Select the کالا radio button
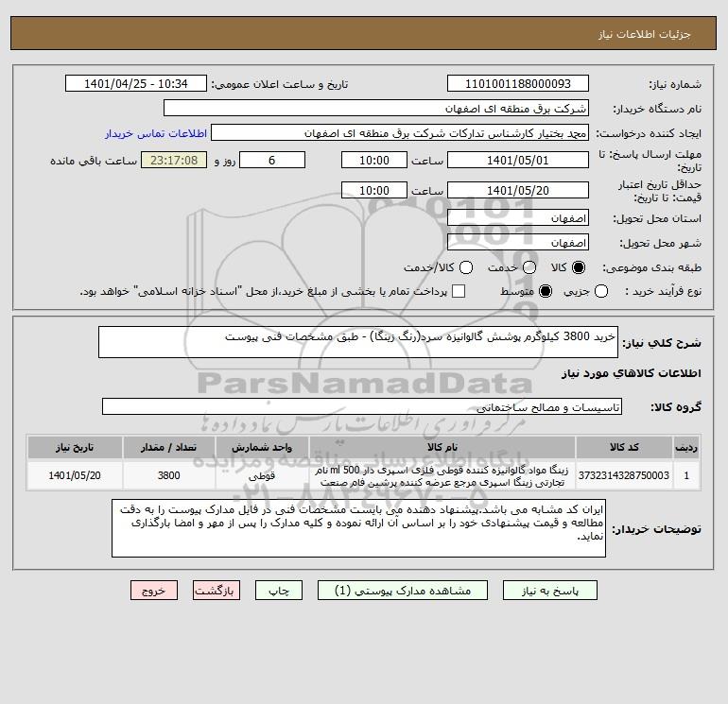The image size is (728, 704). click(x=579, y=267)
